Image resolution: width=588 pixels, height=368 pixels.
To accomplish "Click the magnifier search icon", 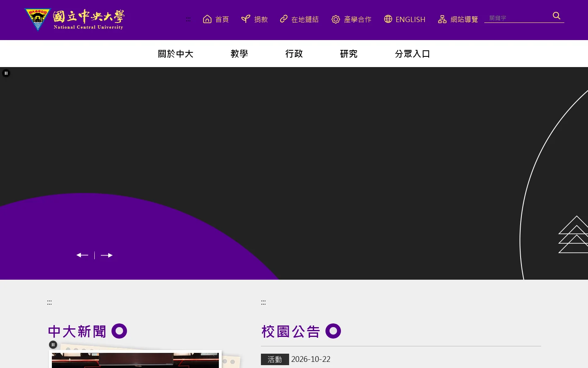I will (557, 16).
